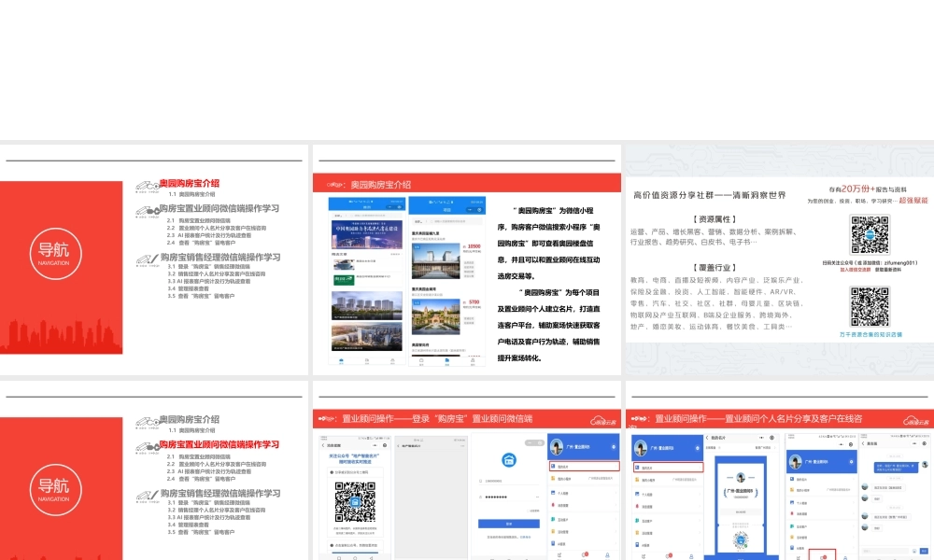Expand the 我的小程序 list item chevron
The image size is (934, 560).
[616, 478]
